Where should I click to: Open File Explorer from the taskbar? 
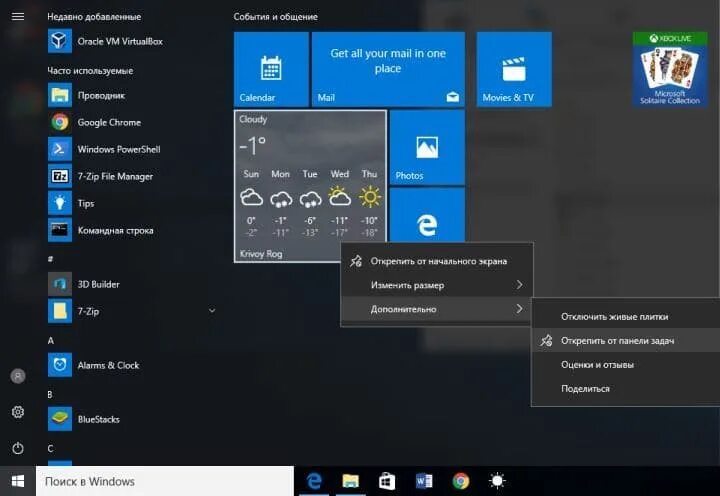pyautogui.click(x=350, y=481)
